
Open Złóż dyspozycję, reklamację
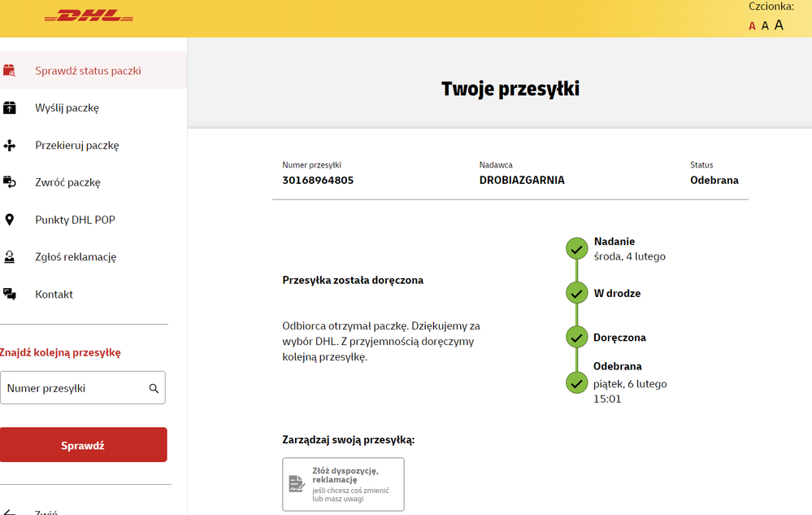[343, 483]
